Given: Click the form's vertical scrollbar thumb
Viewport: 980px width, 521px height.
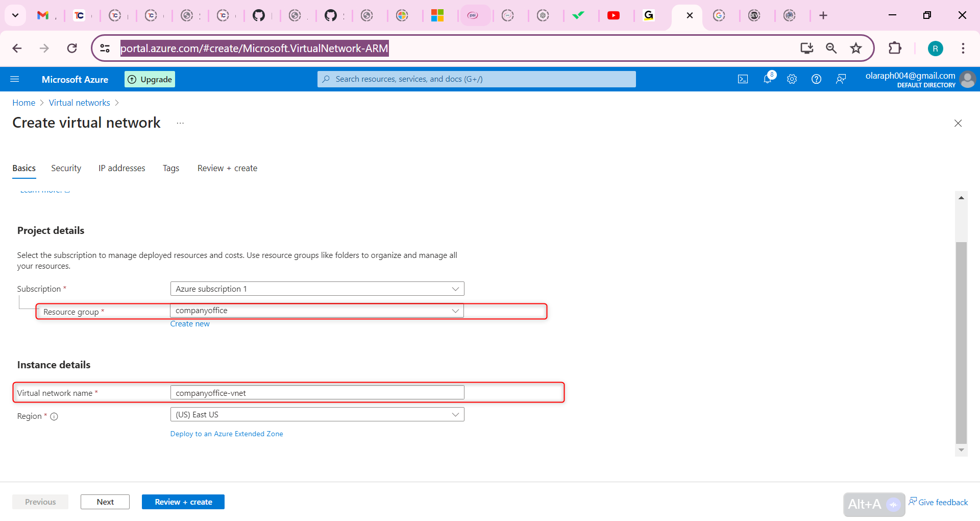Looking at the screenshot, I should (962, 343).
